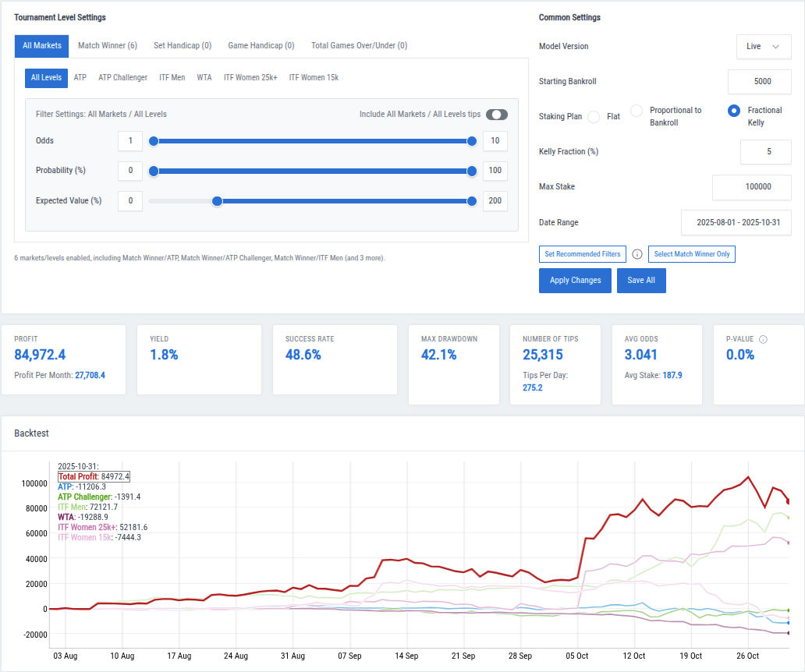This screenshot has height=672, width=805.
Task: Open the Date Range picker
Action: point(736,222)
